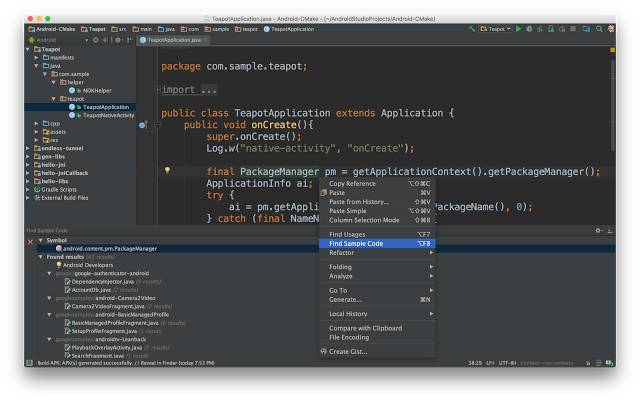This screenshot has height=402, width=640.
Task: Open the Teapot run configuration dropdown
Action: 495,29
